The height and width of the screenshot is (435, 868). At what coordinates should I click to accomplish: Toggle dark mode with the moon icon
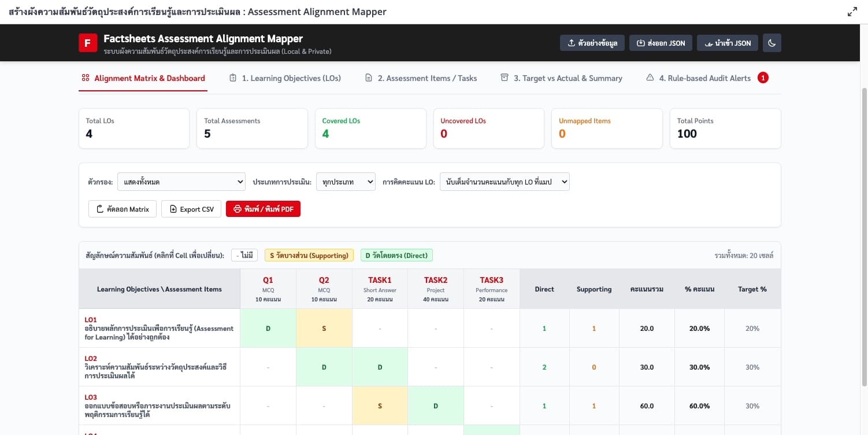(x=772, y=43)
